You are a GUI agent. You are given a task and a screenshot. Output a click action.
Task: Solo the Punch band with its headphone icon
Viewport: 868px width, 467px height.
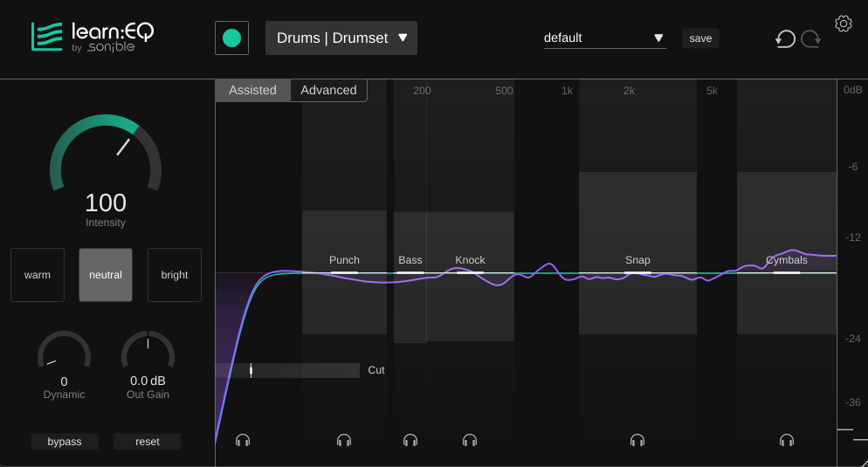[x=344, y=441]
